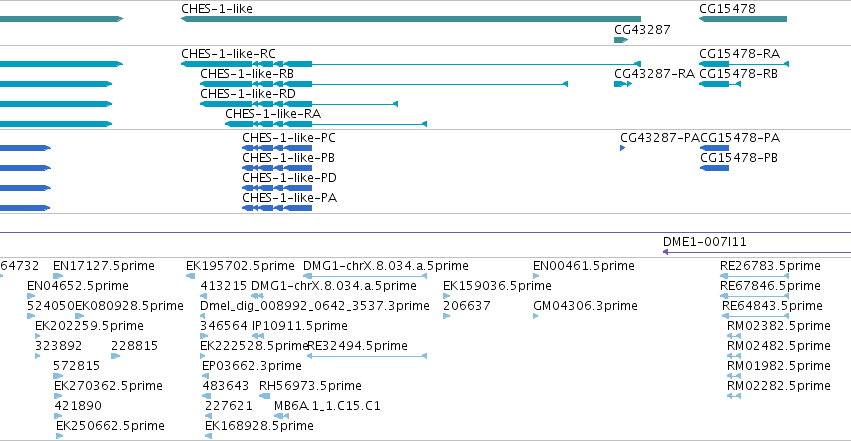Select the RM02482.5prime EST label
Screen dimensions: 851x441
[779, 346]
